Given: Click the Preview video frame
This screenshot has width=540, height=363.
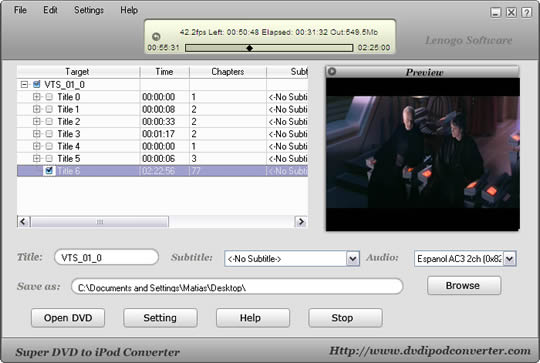Looking at the screenshot, I should pos(423,155).
